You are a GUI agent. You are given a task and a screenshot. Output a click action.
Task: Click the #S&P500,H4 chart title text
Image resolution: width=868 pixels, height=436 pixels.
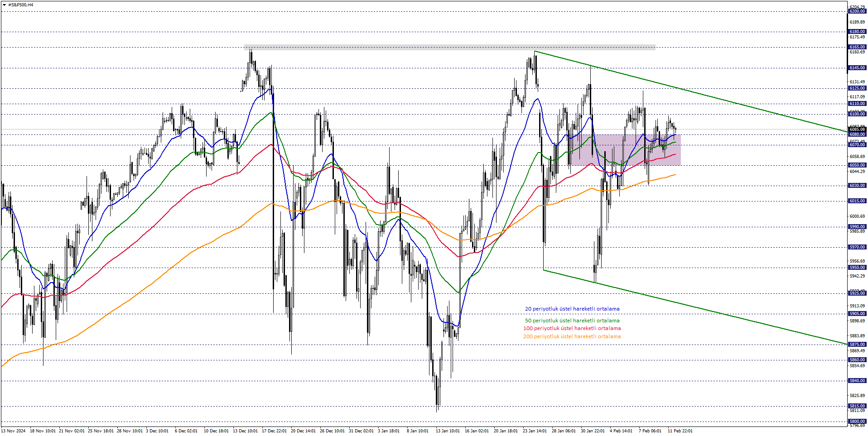(x=20, y=5)
